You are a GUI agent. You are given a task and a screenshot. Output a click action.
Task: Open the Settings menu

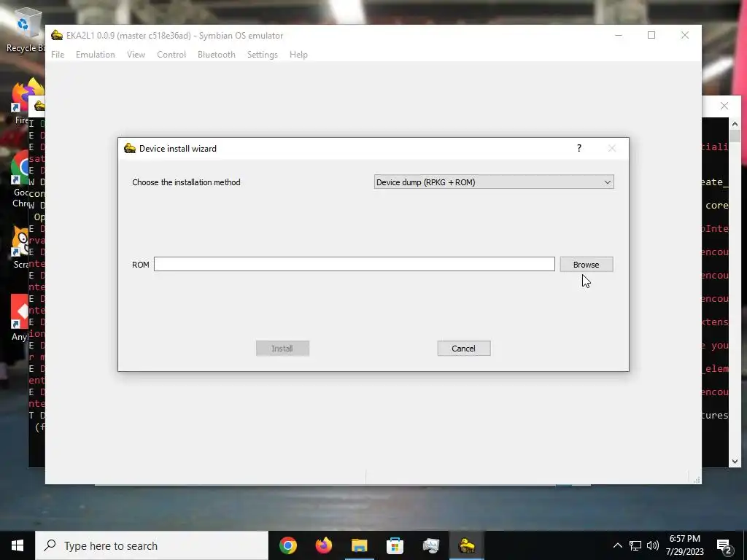[x=262, y=55]
